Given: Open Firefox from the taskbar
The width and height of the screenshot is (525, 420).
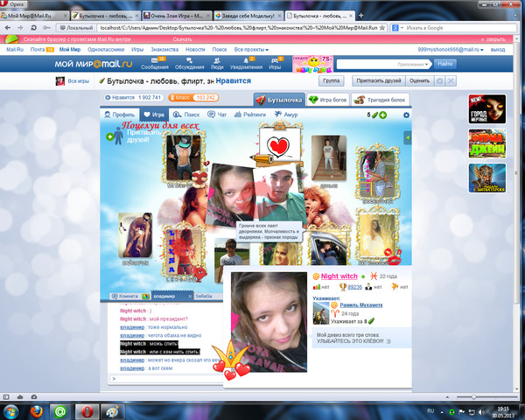Looking at the screenshot, I should coord(37,411).
